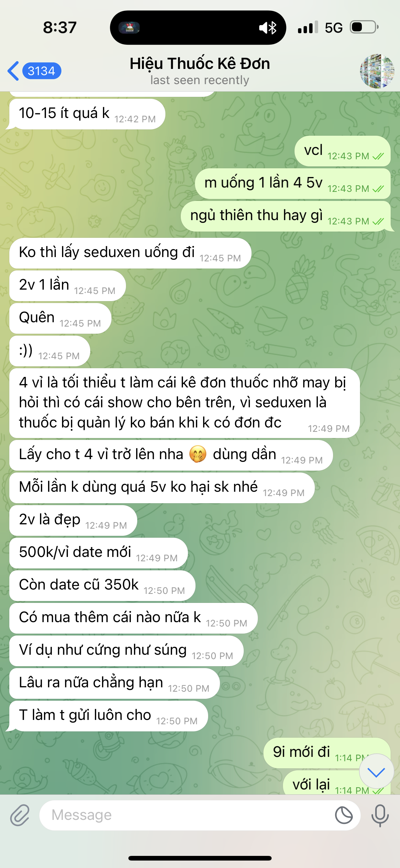The width and height of the screenshot is (400, 868).
Task: Tap the home indicator bar
Action: tap(200, 858)
